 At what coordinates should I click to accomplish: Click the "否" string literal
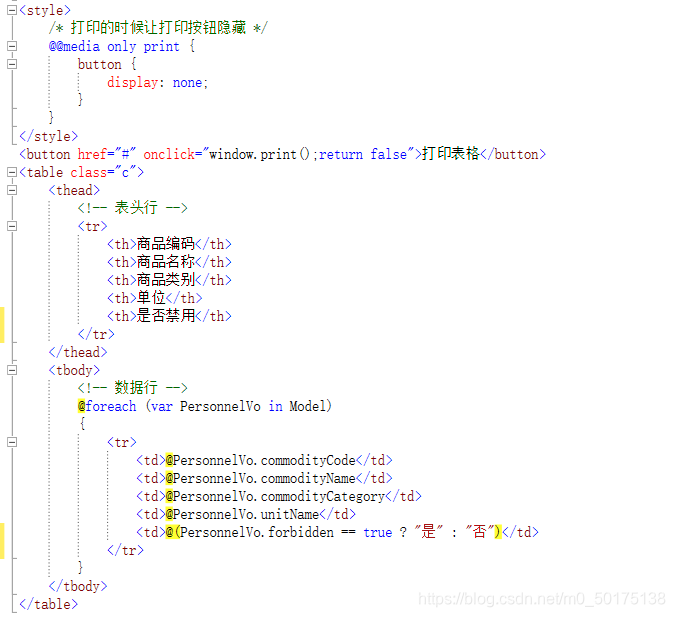(480, 532)
